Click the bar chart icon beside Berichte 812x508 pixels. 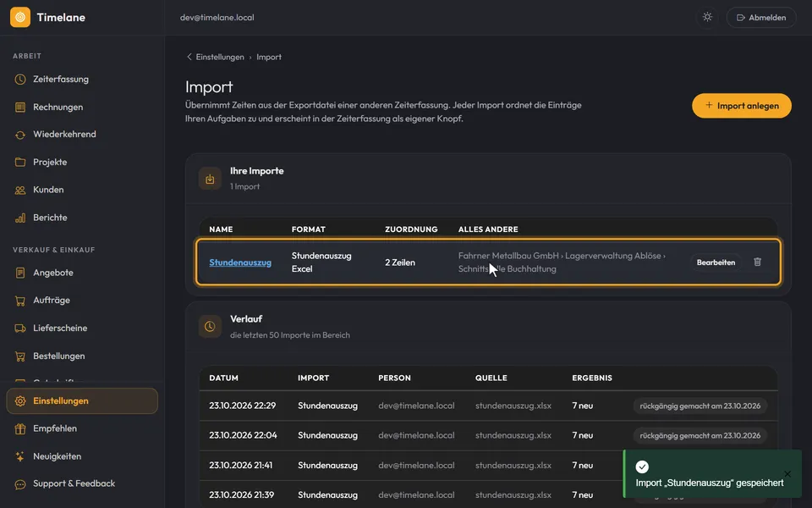[x=20, y=218]
